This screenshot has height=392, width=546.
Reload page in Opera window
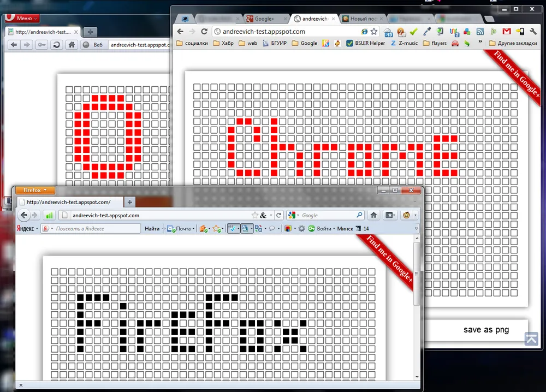[x=56, y=45]
